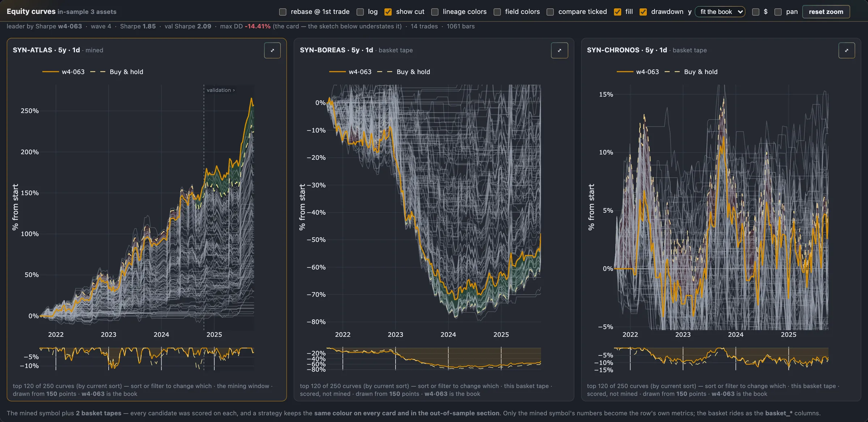Expand the SYN-CHRONOS chart card
Screen dimensions: 868x422
coord(846,50)
